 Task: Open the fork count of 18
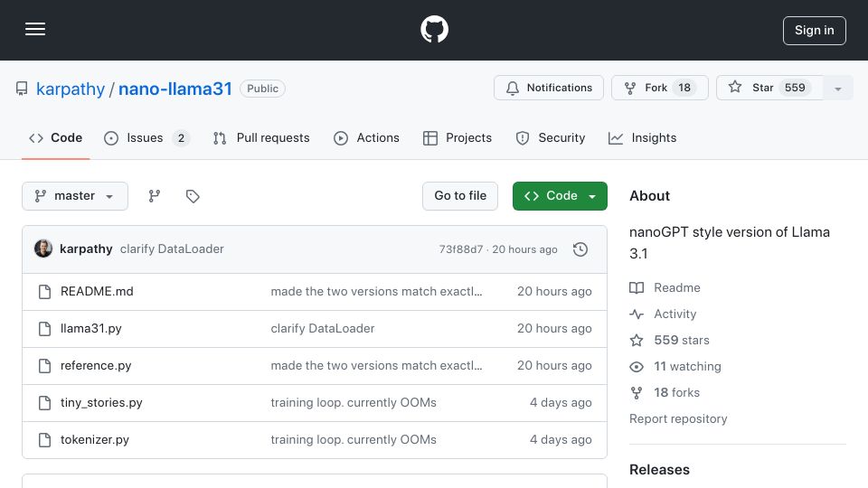684,88
